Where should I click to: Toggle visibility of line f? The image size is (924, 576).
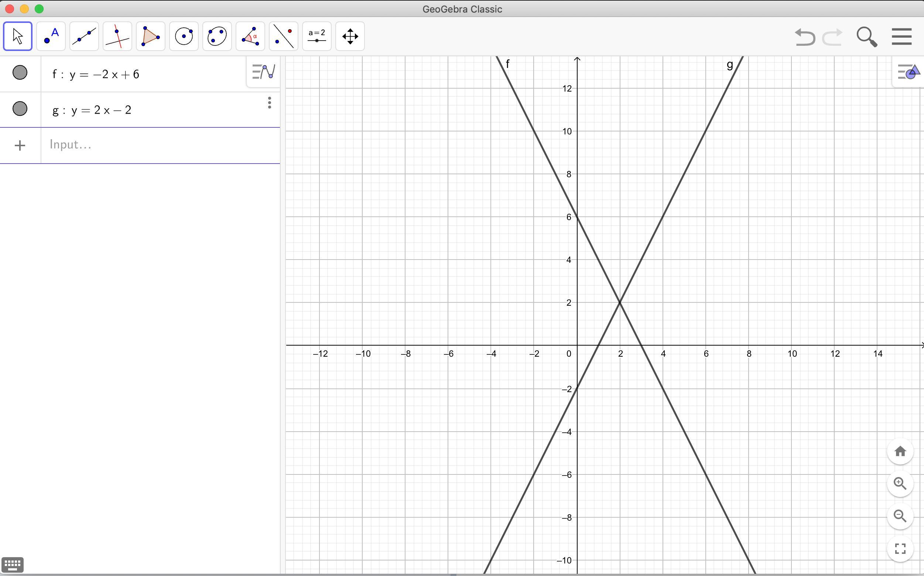coord(20,72)
